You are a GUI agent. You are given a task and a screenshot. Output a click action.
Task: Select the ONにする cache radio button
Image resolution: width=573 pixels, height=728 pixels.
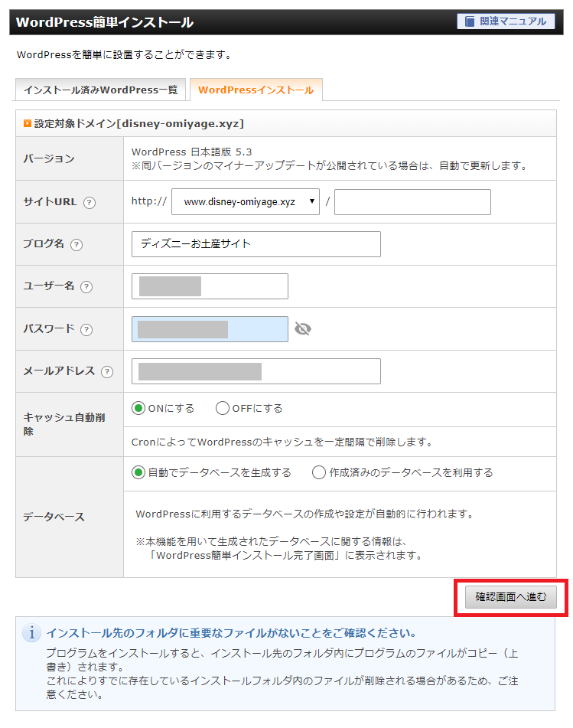tap(138, 408)
